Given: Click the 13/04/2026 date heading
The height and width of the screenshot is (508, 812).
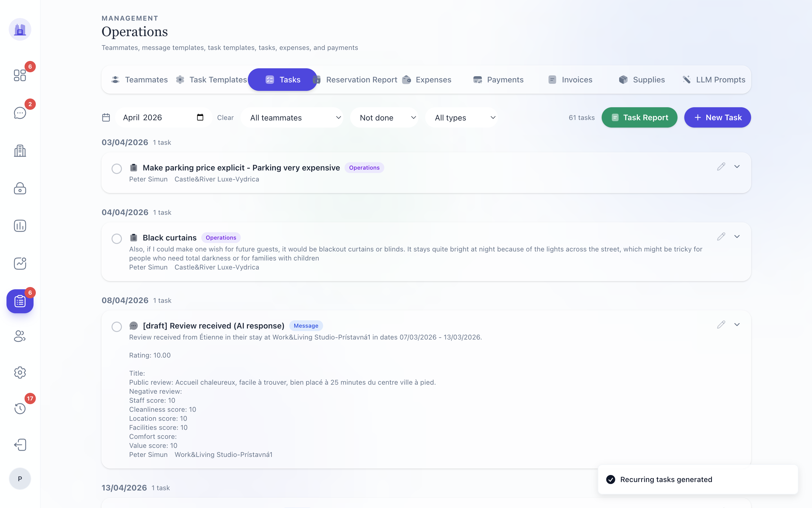Looking at the screenshot, I should (124, 488).
